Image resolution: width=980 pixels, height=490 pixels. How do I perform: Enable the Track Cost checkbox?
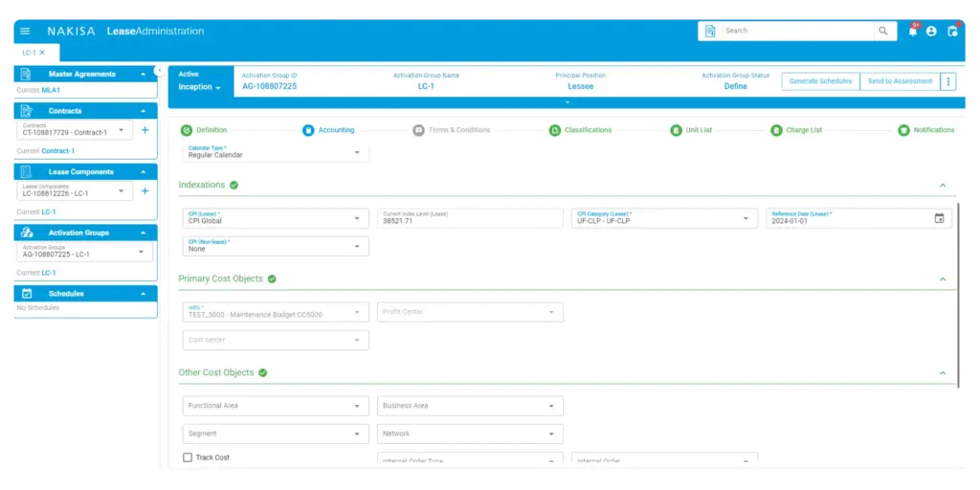[x=188, y=457]
